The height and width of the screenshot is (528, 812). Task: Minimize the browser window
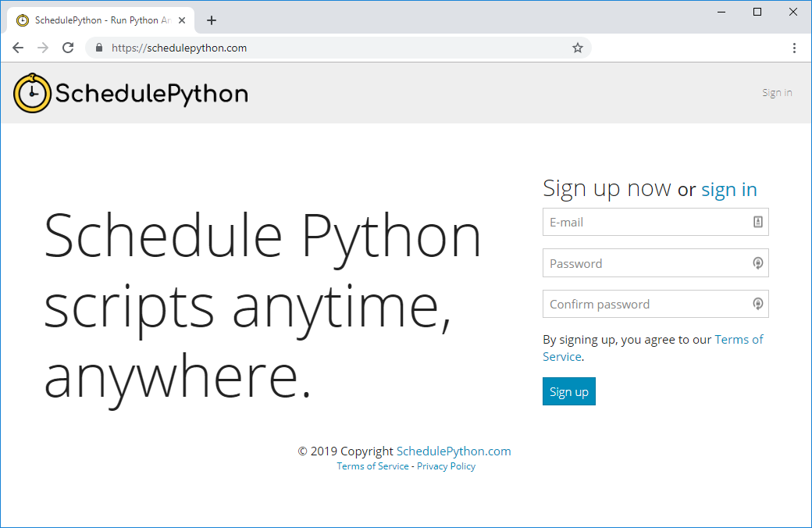721,12
